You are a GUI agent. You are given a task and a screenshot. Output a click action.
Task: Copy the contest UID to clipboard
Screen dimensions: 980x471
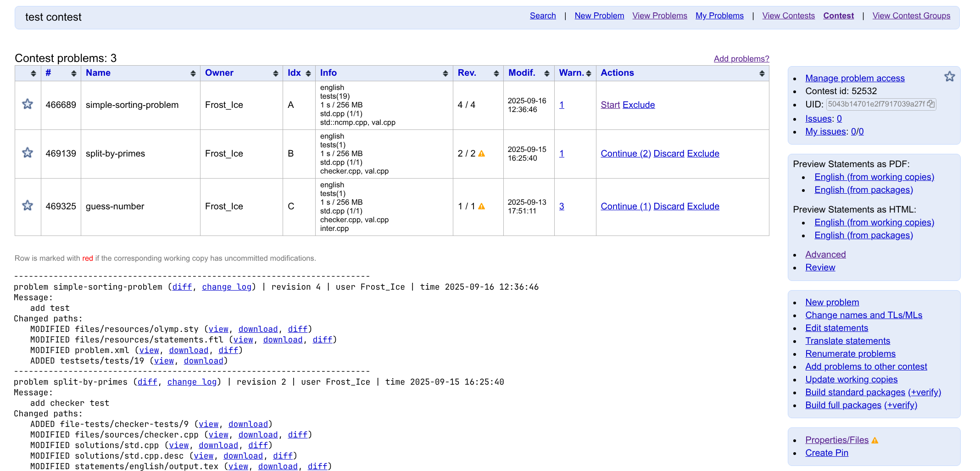pos(930,104)
